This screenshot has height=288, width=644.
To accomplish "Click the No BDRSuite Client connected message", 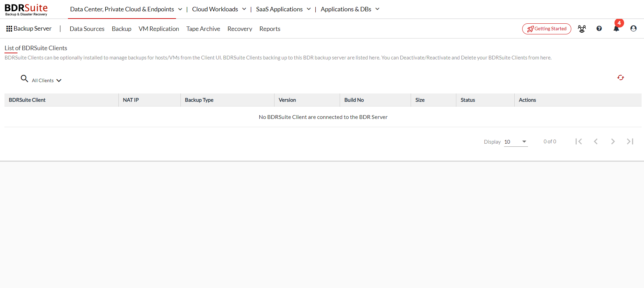I will pos(323,117).
